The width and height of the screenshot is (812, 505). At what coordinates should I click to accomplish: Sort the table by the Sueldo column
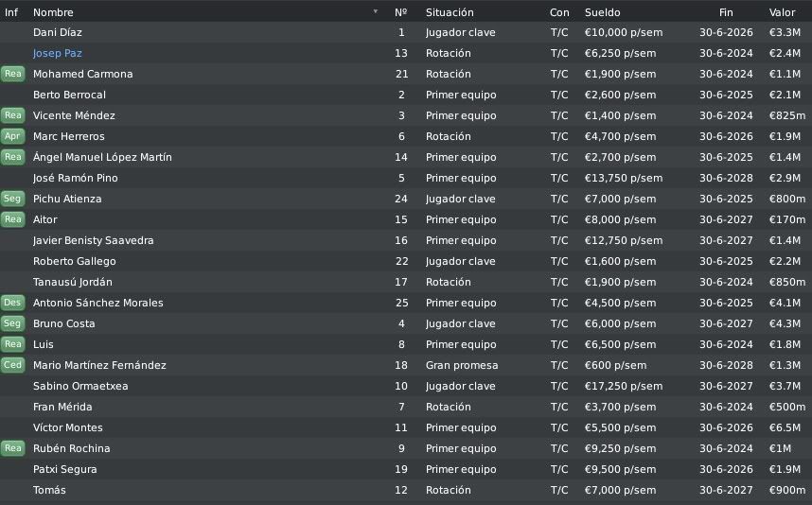tap(602, 12)
